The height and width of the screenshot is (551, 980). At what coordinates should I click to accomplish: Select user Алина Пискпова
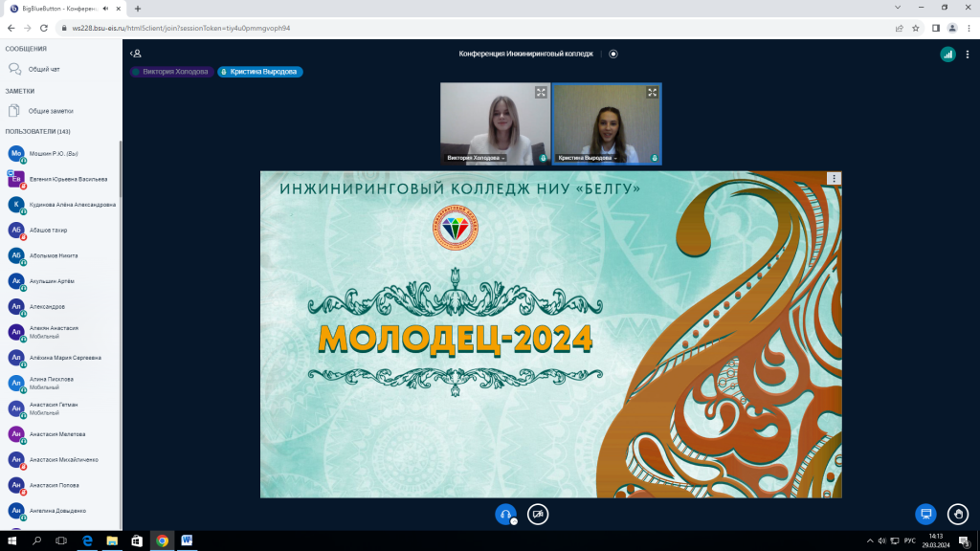(60, 383)
